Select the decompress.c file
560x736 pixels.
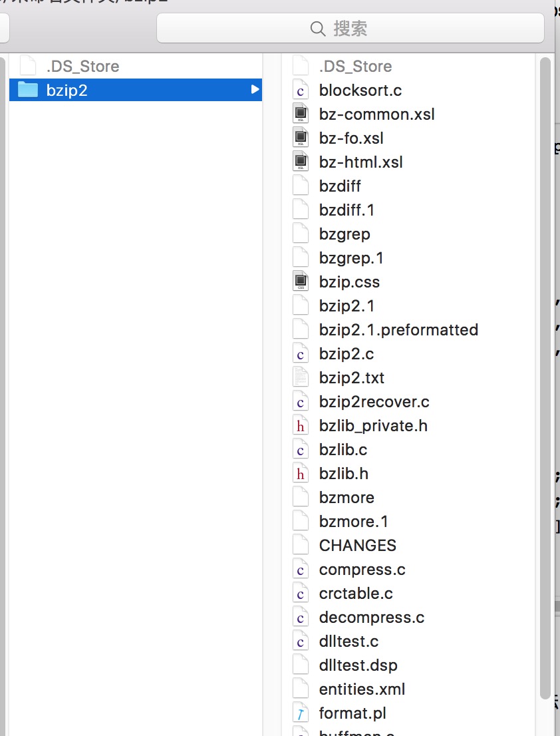[371, 618]
